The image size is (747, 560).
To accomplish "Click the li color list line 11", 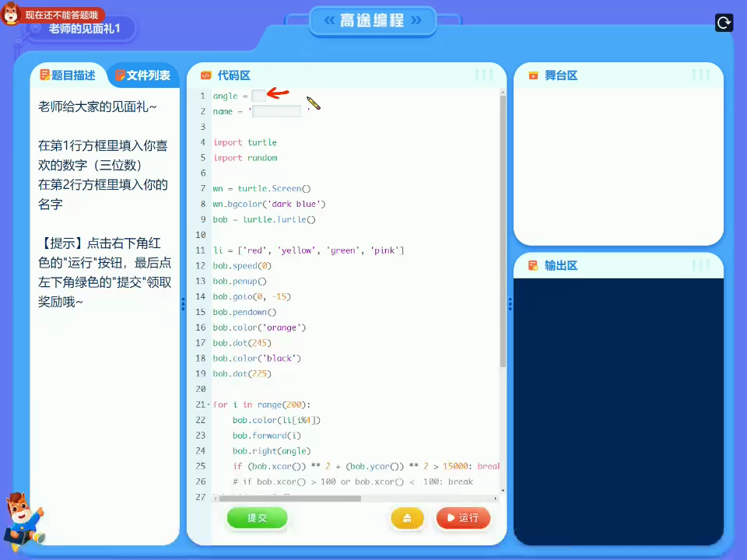I will (x=308, y=250).
